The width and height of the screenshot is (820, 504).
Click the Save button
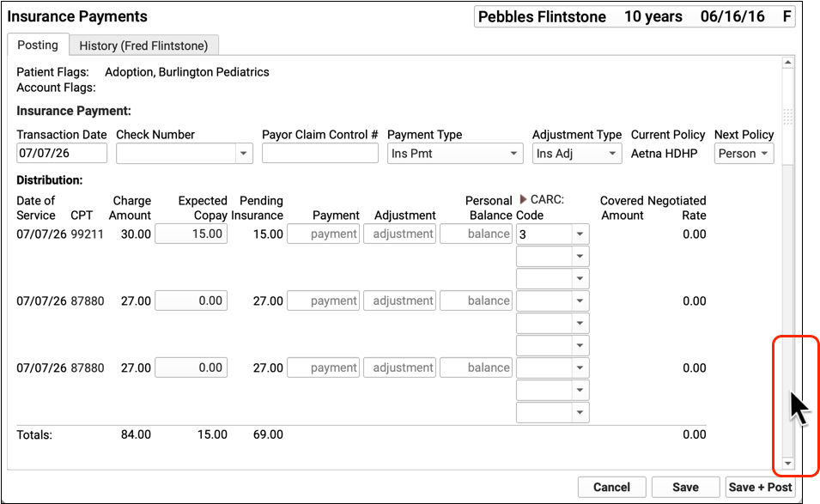click(x=685, y=487)
